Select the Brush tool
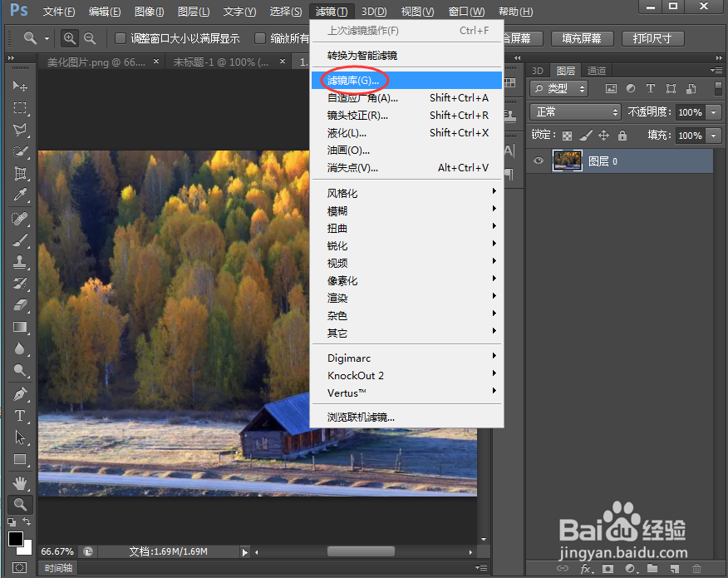 coord(20,240)
